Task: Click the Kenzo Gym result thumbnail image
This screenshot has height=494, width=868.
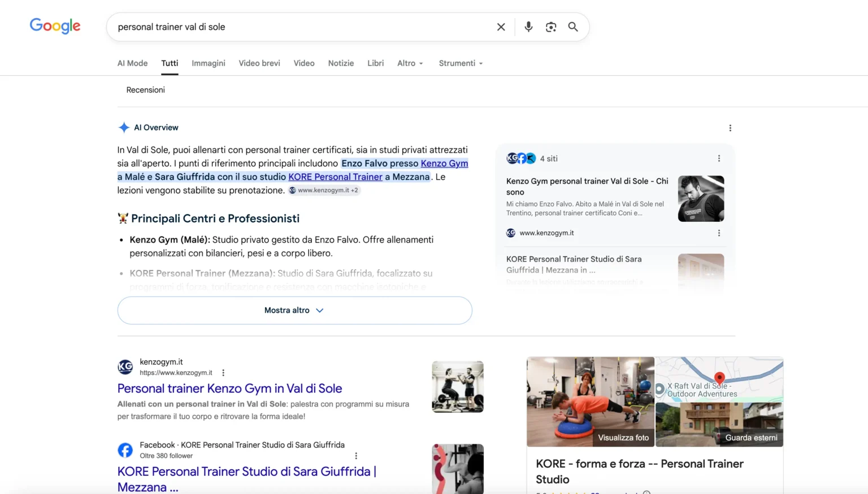Action: (458, 387)
